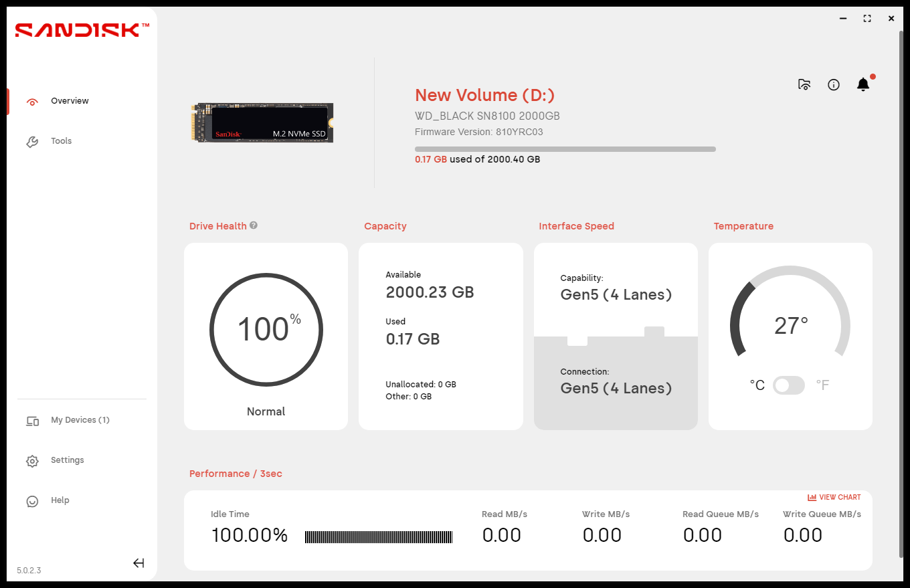
Task: Click the °C unit label
Action: tap(757, 385)
